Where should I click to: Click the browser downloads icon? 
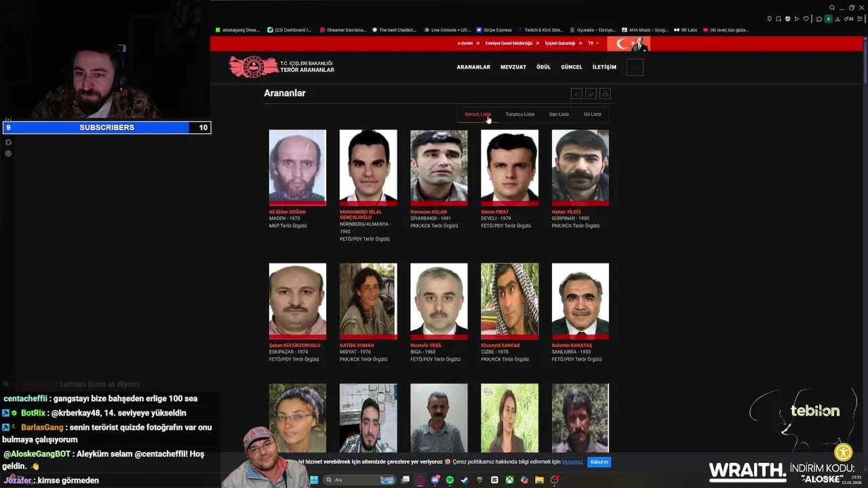point(837,19)
